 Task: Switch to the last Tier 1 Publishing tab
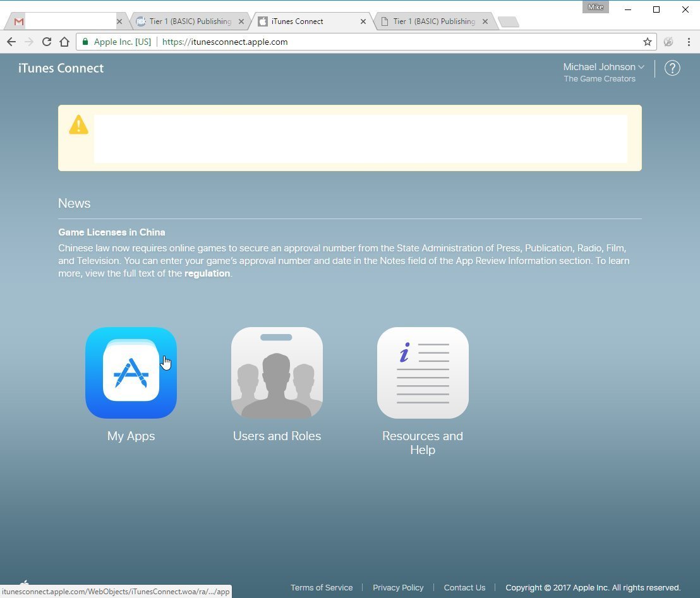point(433,21)
